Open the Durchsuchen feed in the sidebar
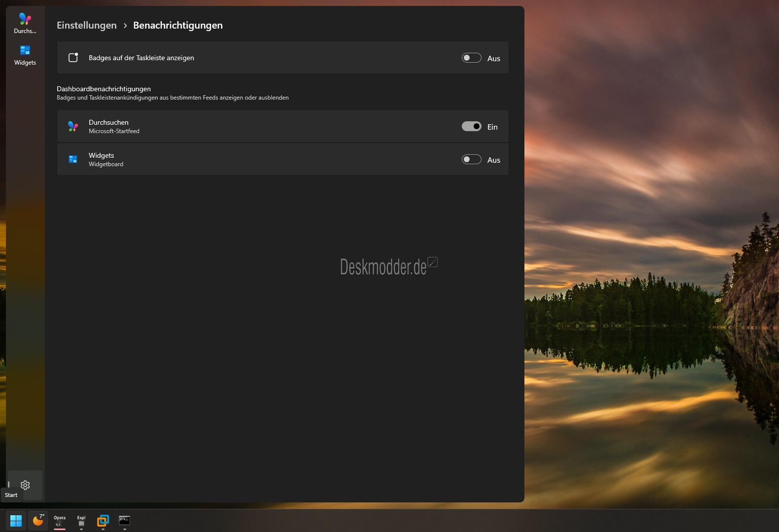This screenshot has height=532, width=779. (x=25, y=23)
